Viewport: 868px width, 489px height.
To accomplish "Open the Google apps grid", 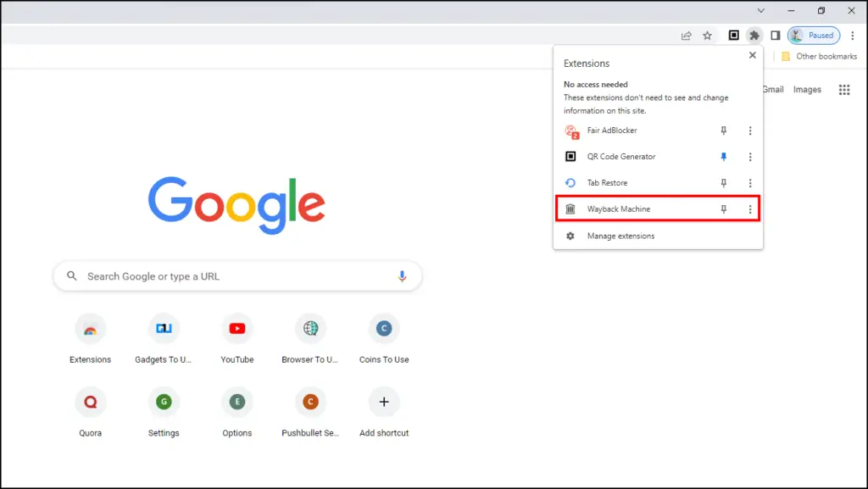I will [x=843, y=90].
